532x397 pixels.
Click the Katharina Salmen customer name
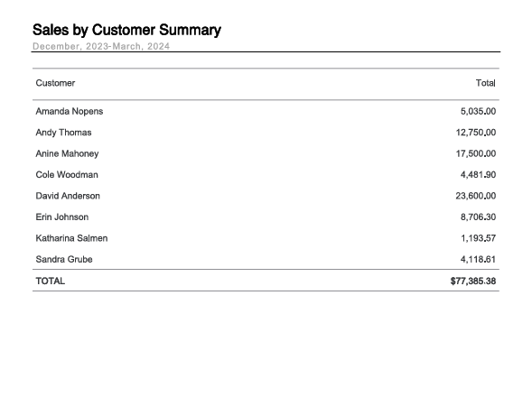tap(71, 238)
